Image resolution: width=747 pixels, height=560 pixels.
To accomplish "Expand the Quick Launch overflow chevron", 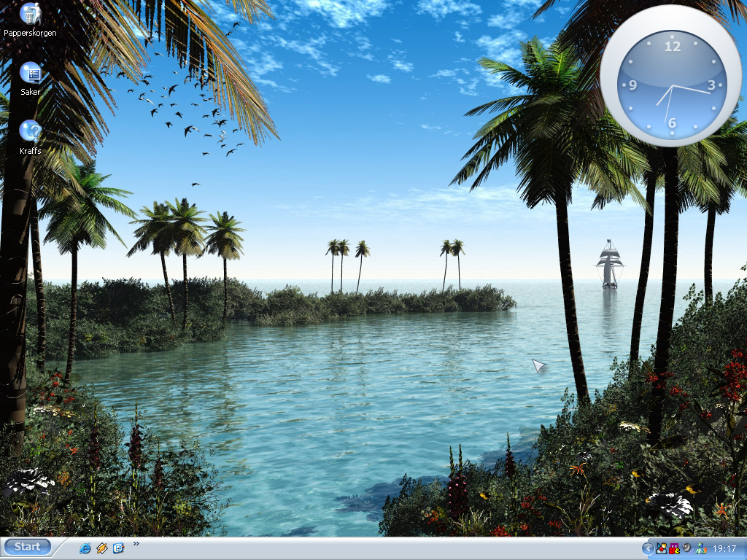I will click(x=136, y=545).
